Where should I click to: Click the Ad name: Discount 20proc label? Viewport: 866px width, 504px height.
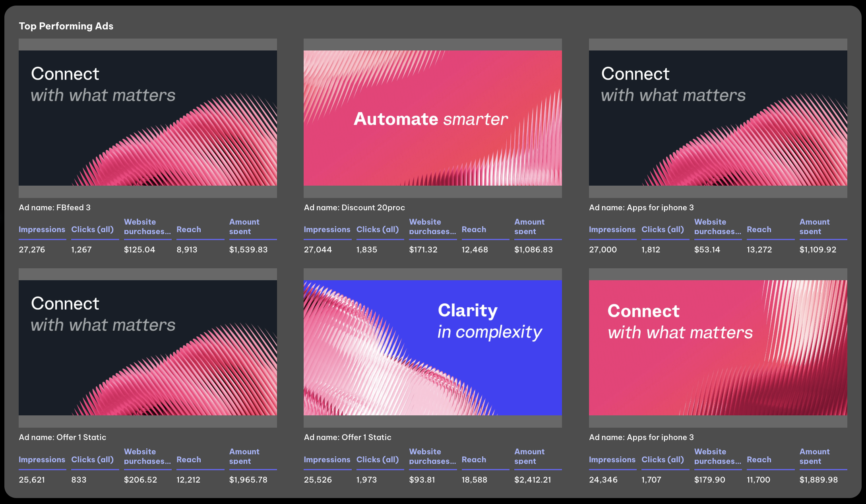355,207
